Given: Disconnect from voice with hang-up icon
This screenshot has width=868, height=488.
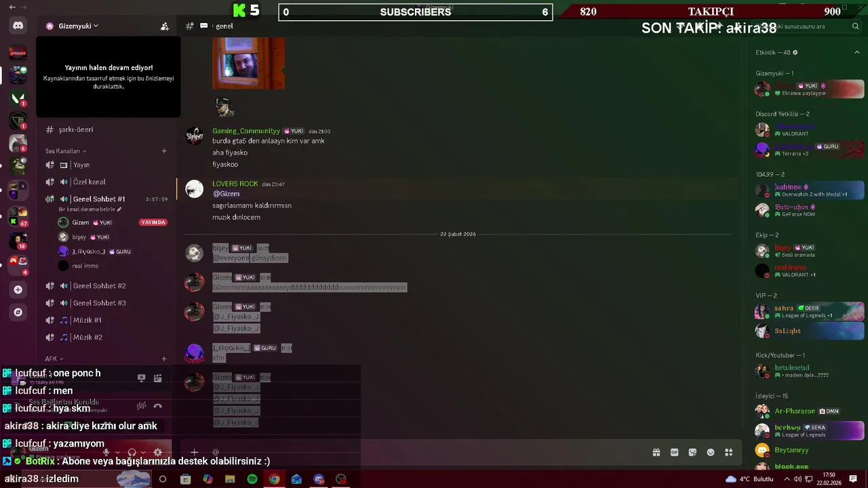Looking at the screenshot, I should [157, 406].
